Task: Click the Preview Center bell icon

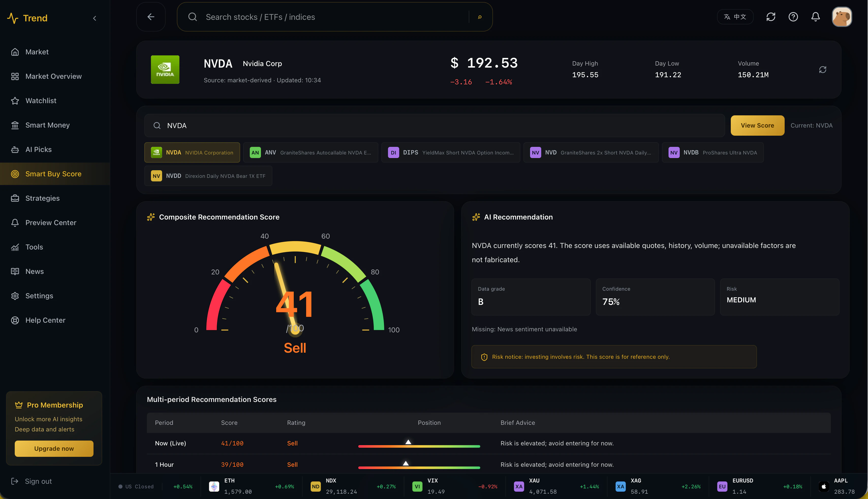Action: 15,223
